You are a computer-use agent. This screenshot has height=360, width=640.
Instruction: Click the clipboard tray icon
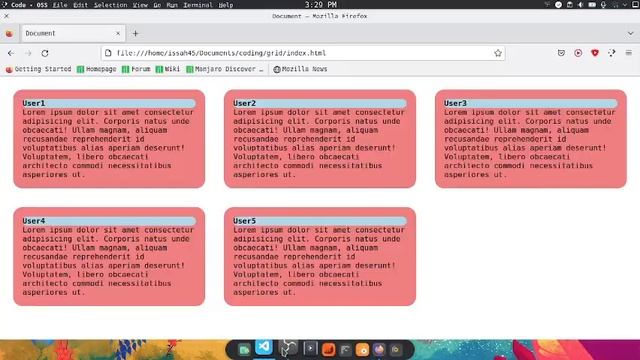click(569, 5)
